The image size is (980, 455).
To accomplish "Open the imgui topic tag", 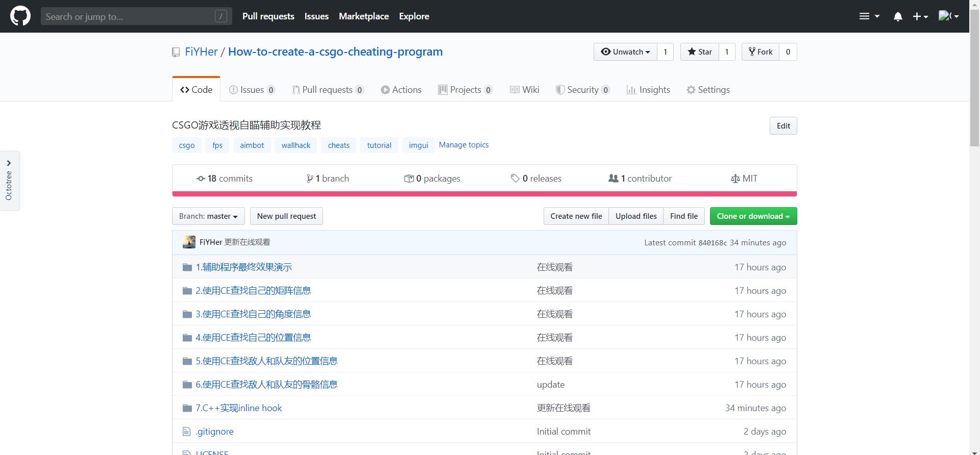I will click(x=419, y=145).
